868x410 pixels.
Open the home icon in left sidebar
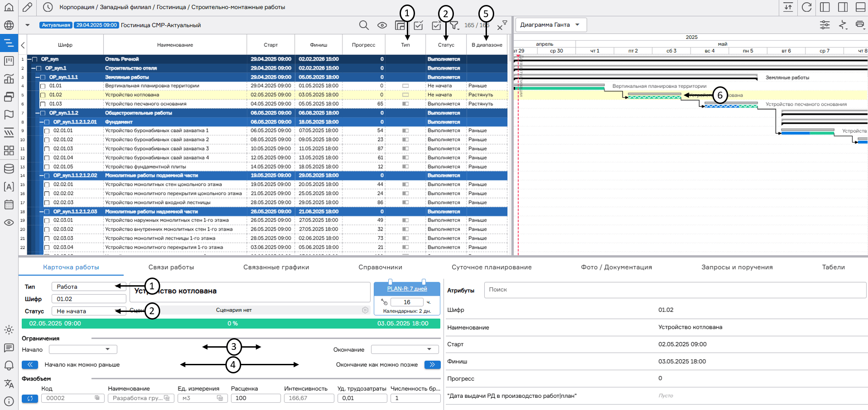[x=9, y=7]
